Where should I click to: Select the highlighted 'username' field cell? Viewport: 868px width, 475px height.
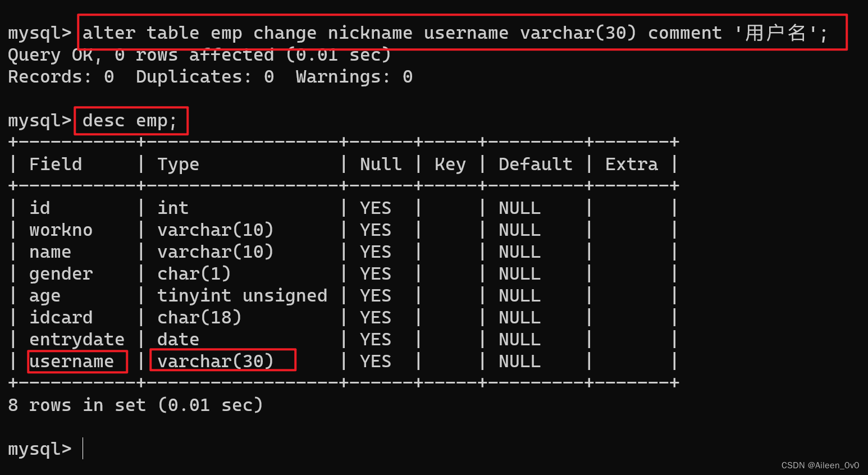(72, 361)
